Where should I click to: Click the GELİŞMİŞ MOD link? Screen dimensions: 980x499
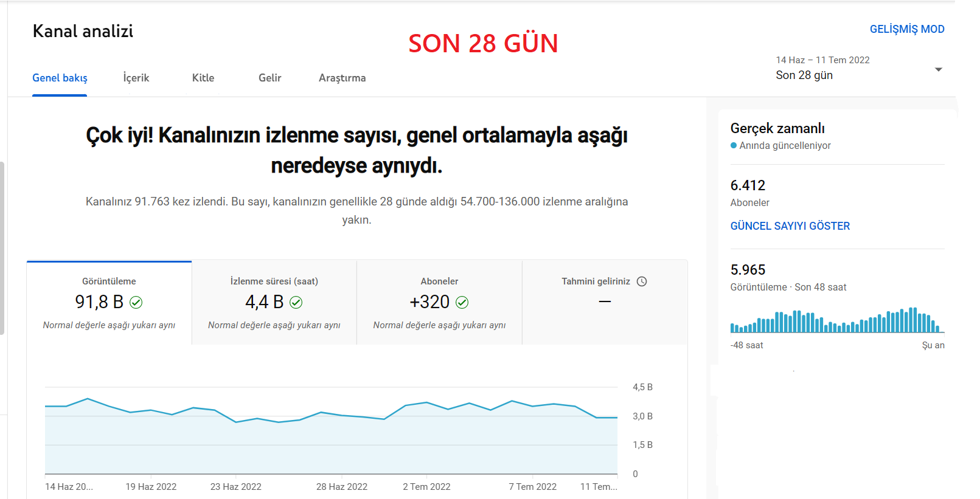click(x=907, y=29)
